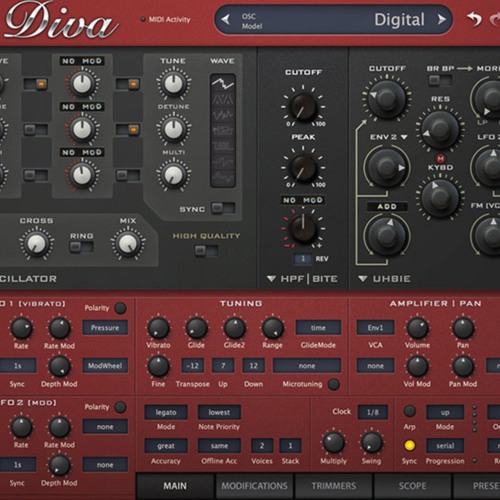Click the Accuracy great selector
The image size is (500, 500).
coord(166,446)
